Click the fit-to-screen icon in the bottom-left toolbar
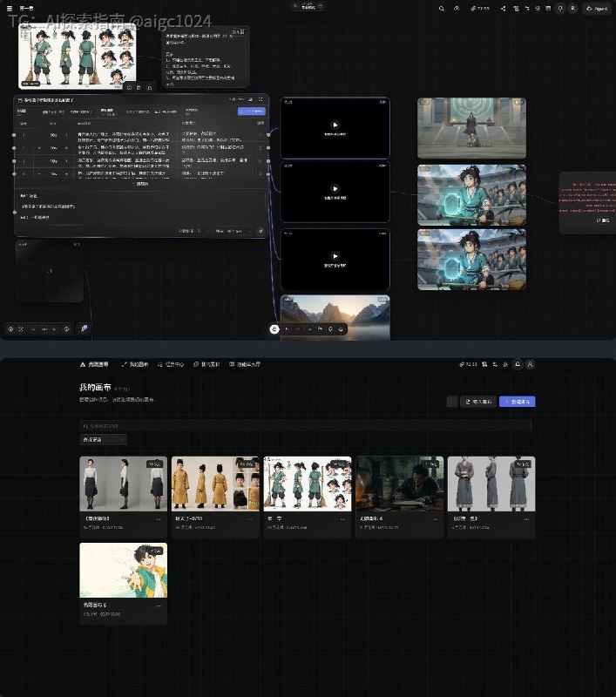The width and height of the screenshot is (616, 697). 21,329
